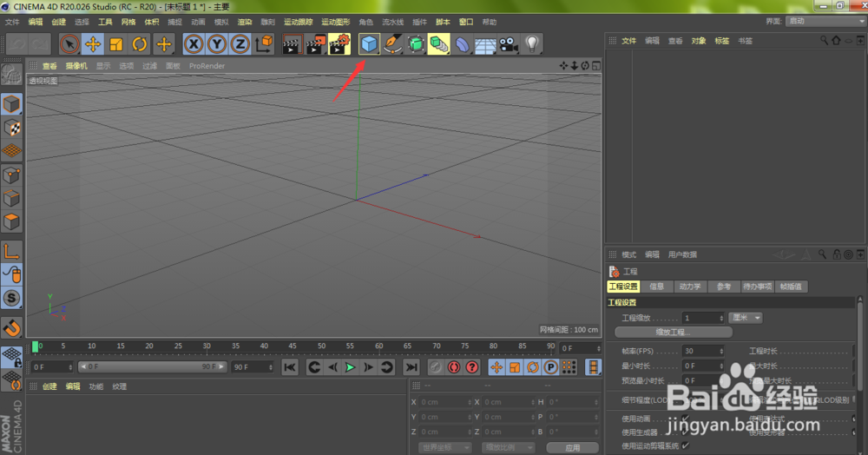Activate the Rotate tool in the top toolbar
This screenshot has width=868, height=455.
(x=140, y=43)
